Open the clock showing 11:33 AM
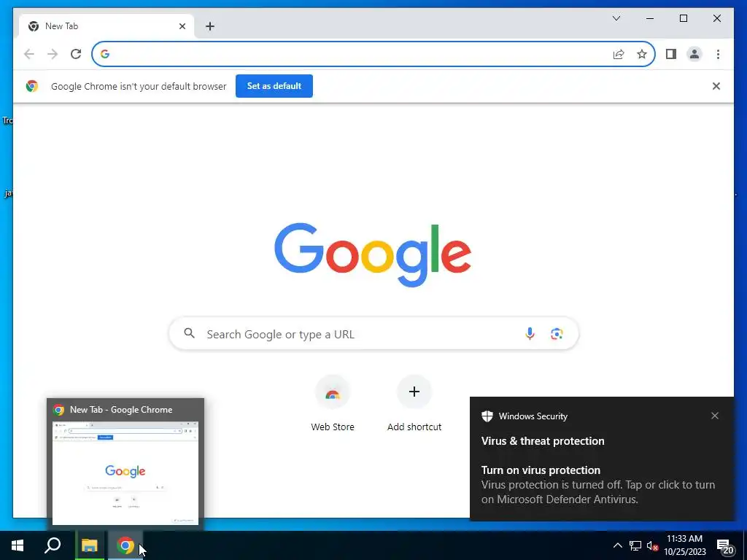Viewport: 747px width, 560px height. click(684, 545)
